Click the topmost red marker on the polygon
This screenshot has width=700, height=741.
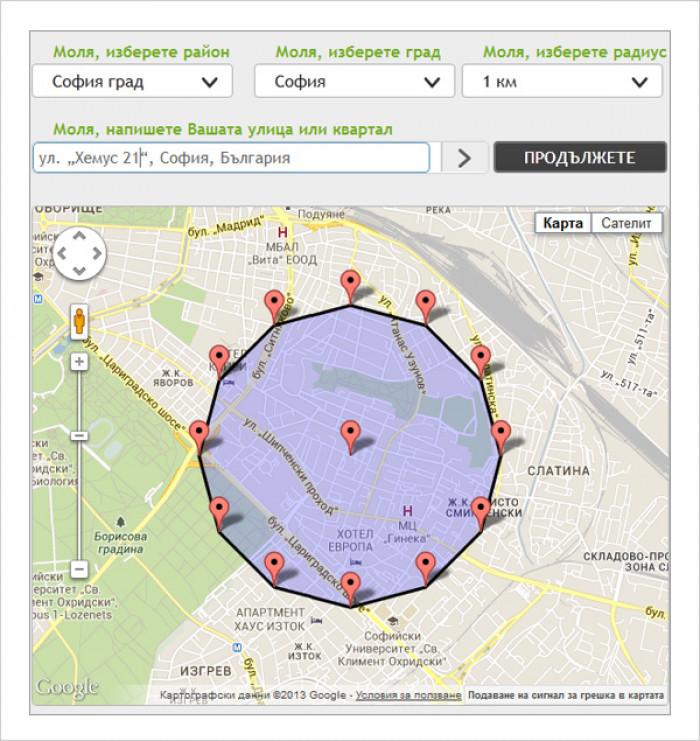350,284
